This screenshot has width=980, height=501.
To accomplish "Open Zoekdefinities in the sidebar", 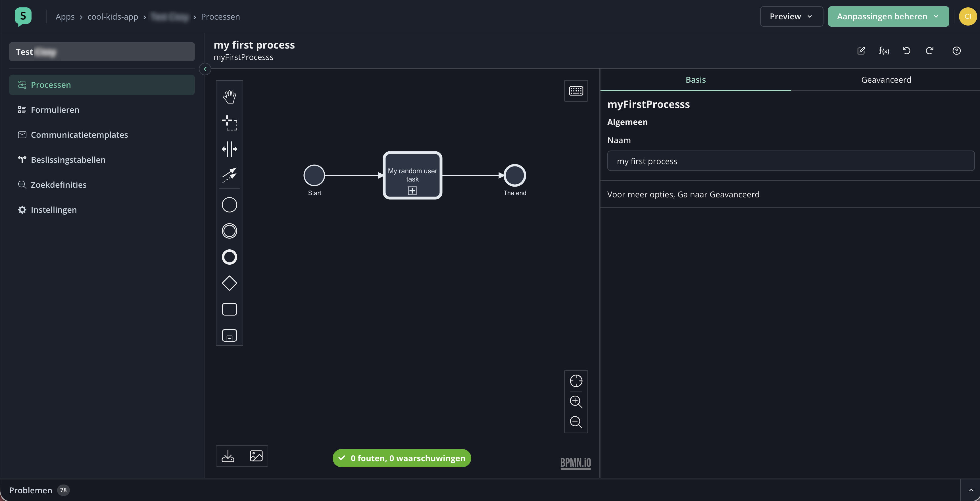I will tap(102, 185).
